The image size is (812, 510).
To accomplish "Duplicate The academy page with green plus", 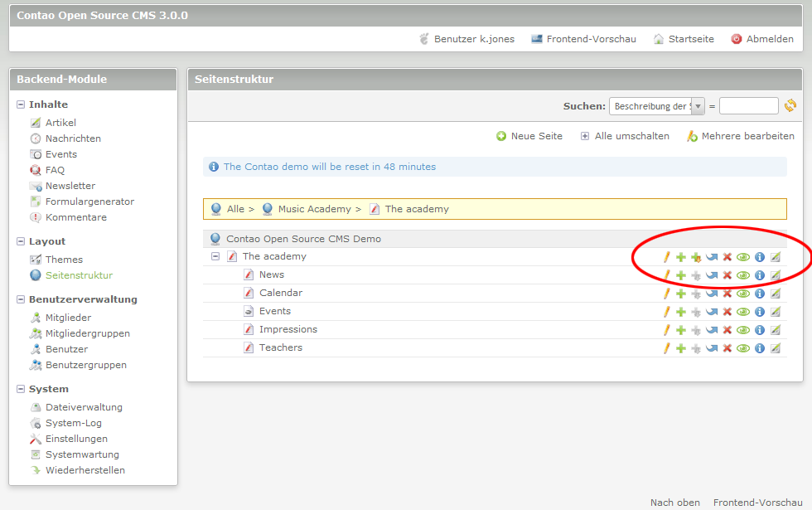I will pos(681,257).
